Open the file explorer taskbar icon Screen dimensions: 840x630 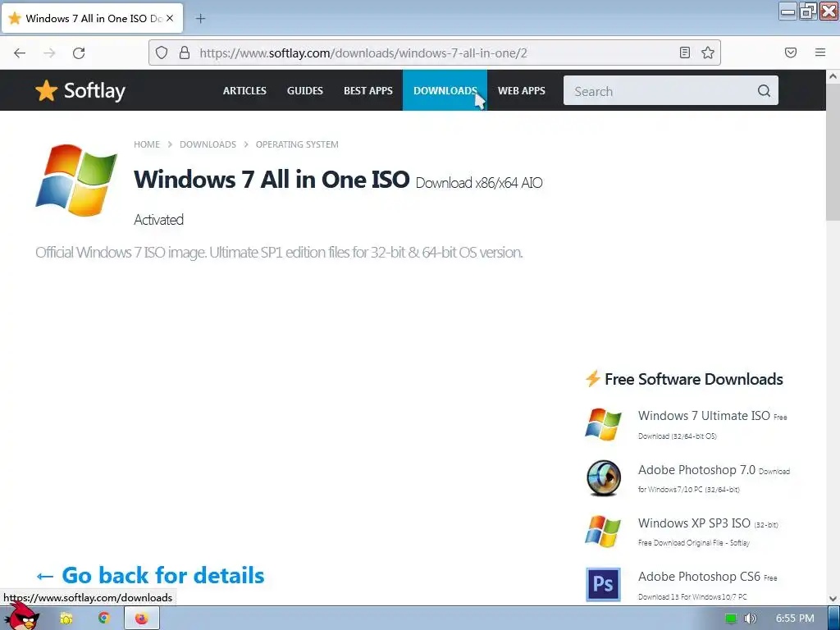(66, 619)
